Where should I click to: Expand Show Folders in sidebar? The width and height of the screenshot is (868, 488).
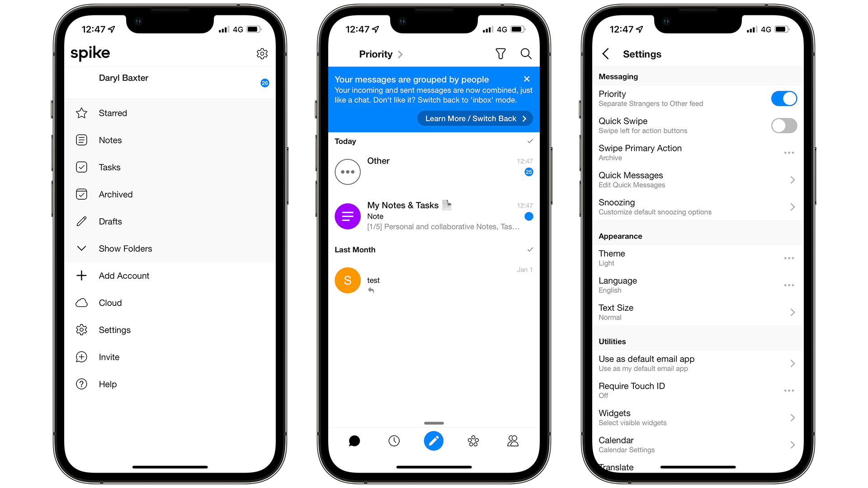pyautogui.click(x=125, y=249)
